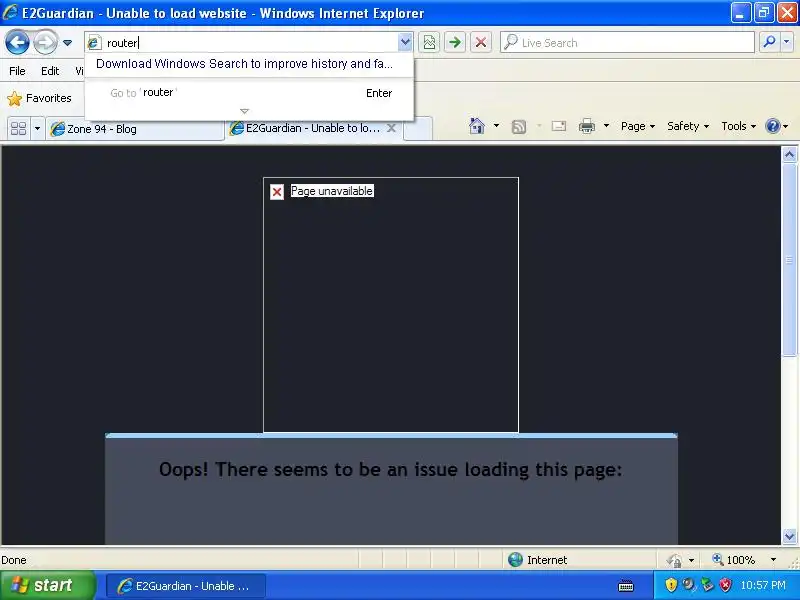
Task: Click the RSS feeds icon
Action: click(x=519, y=126)
